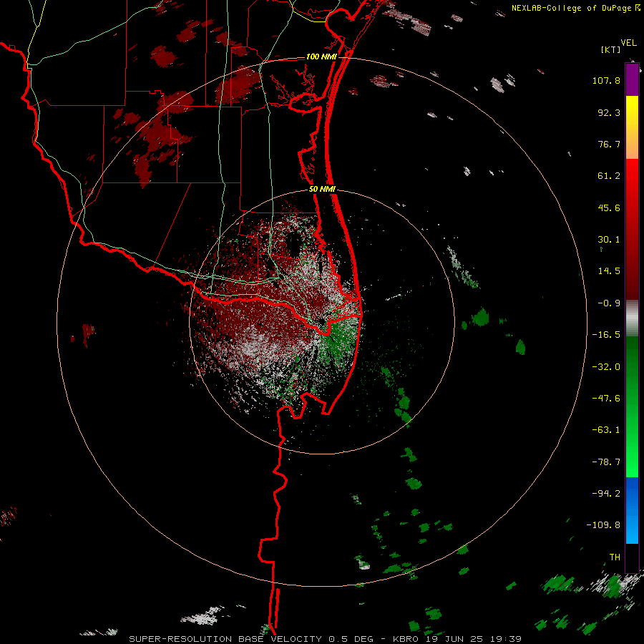The width and height of the screenshot is (644, 644).
Task: Click the 76.7 legend value
Action: pyautogui.click(x=609, y=144)
